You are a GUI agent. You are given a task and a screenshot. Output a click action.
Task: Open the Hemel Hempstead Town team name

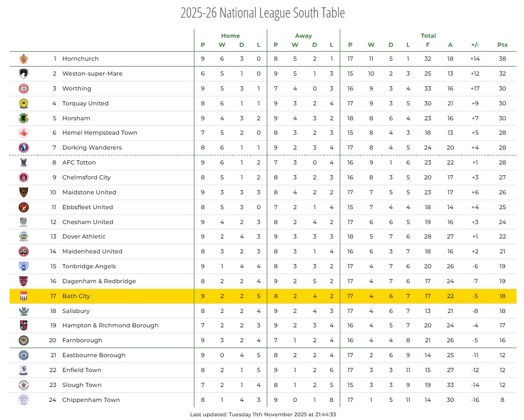click(100, 133)
